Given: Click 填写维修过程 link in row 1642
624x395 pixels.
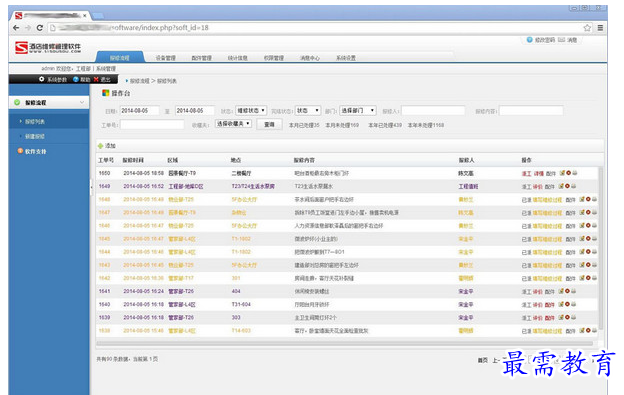Looking at the screenshot, I should [x=547, y=278].
